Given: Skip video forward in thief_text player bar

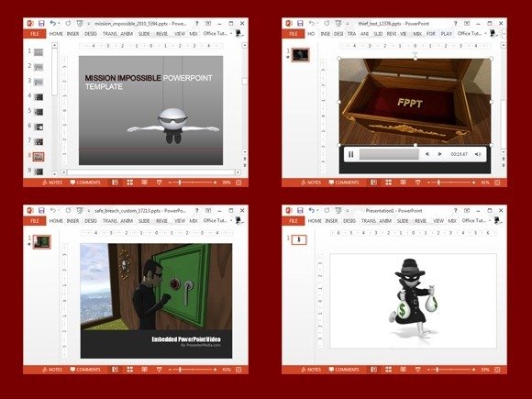Looking at the screenshot, I should coord(439,154).
